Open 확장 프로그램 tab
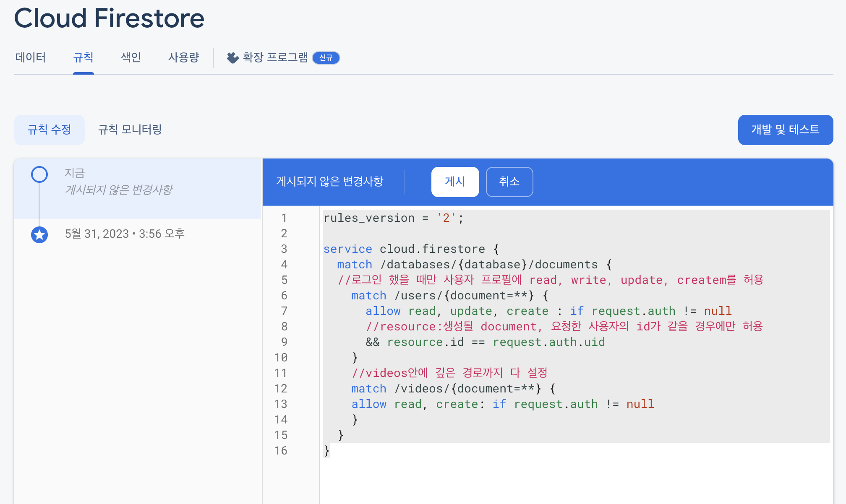 click(275, 57)
